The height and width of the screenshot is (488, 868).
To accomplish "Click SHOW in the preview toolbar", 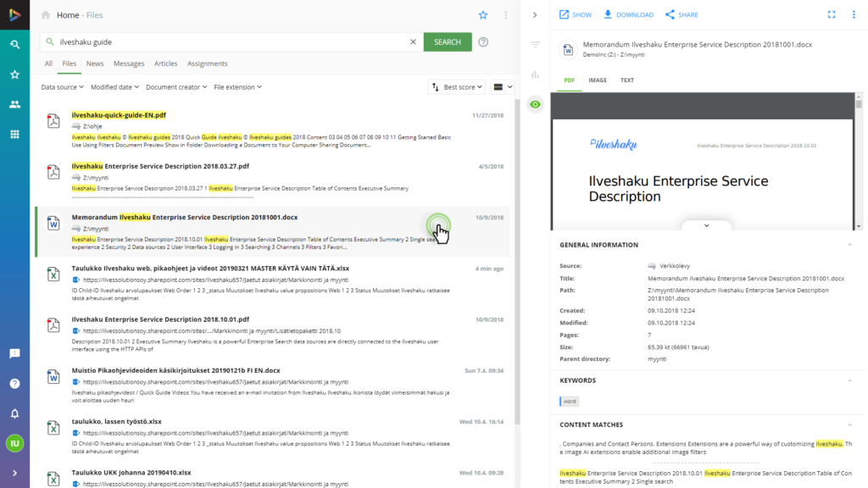I will click(x=576, y=15).
